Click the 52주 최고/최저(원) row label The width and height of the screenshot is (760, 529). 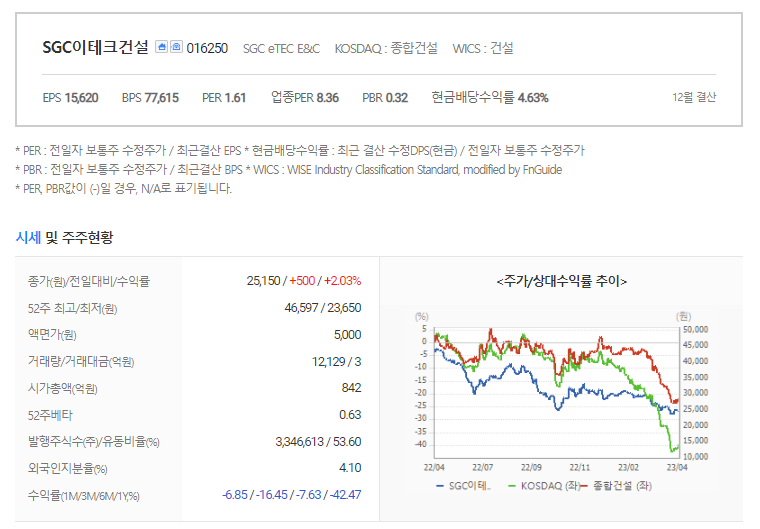pos(72,308)
